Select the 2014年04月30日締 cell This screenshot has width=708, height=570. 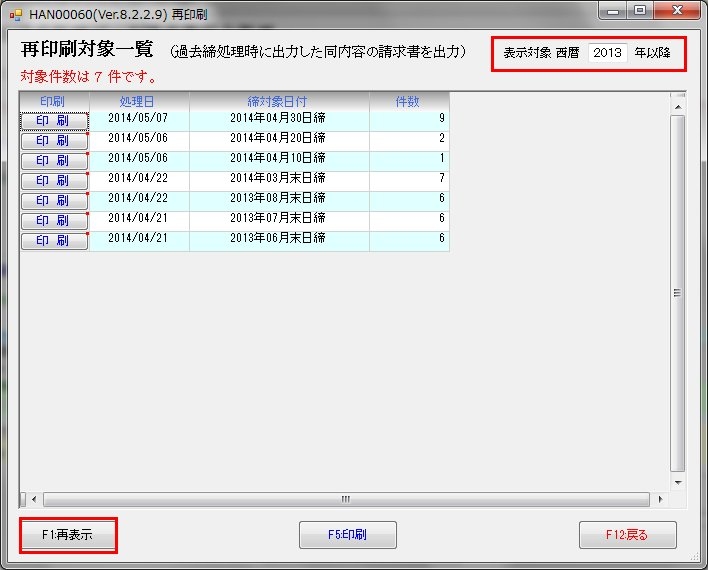pos(279,121)
